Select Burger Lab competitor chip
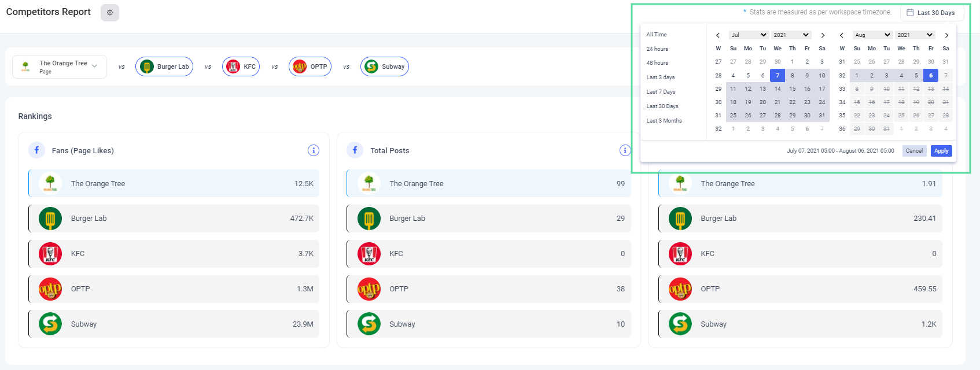This screenshot has height=370, width=980. pyautogui.click(x=164, y=66)
